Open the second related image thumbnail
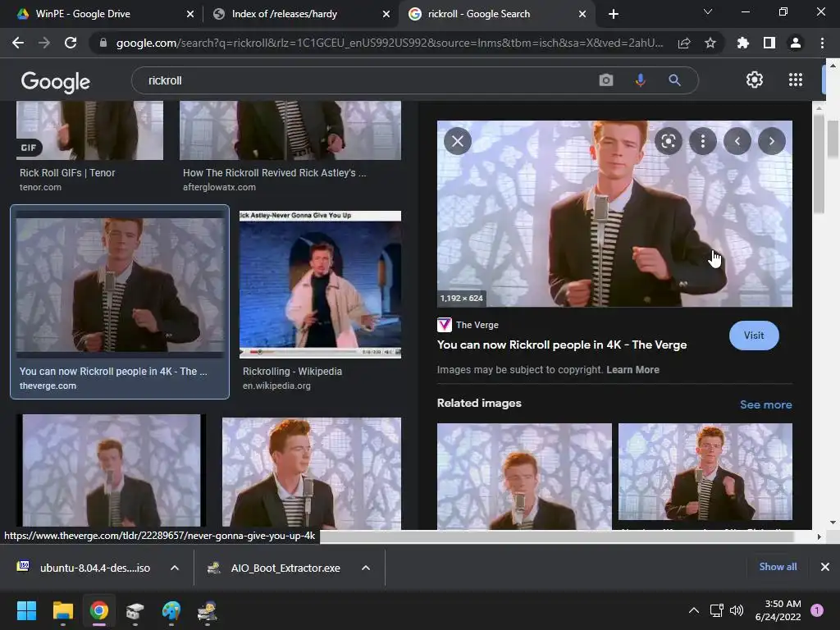The width and height of the screenshot is (840, 630). (705, 472)
